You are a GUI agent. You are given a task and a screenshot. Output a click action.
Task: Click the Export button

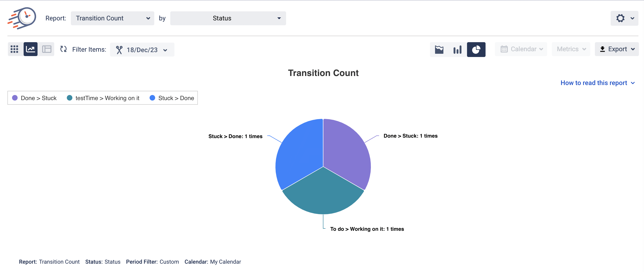point(616,49)
